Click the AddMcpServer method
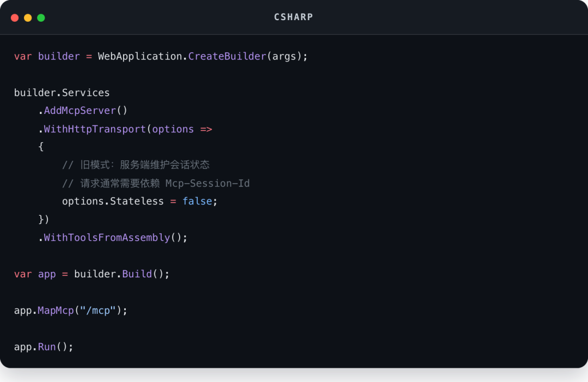588x382 pixels. click(80, 111)
